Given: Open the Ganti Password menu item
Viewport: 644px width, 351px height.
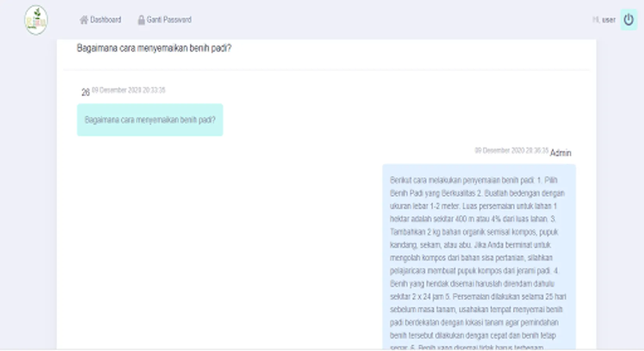Looking at the screenshot, I should pyautogui.click(x=165, y=20).
